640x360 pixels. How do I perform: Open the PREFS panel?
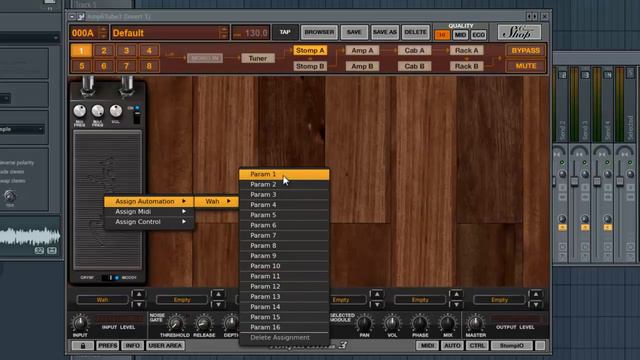pyautogui.click(x=108, y=346)
